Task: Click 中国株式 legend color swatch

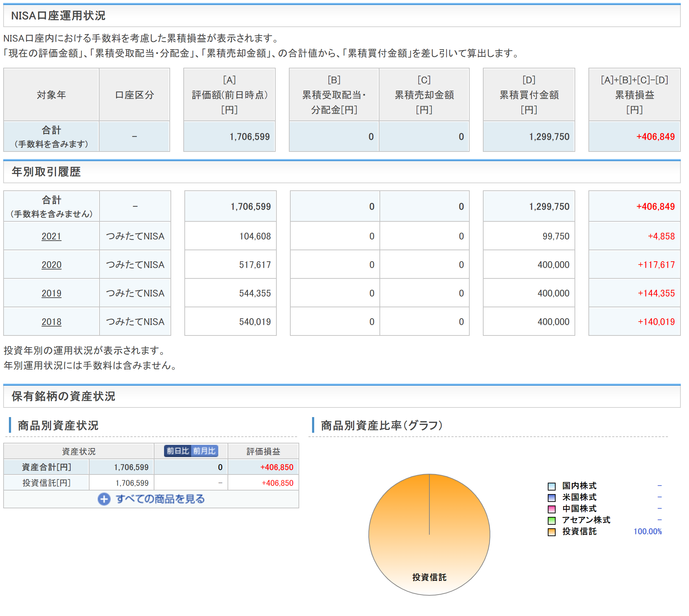Action: click(x=551, y=509)
